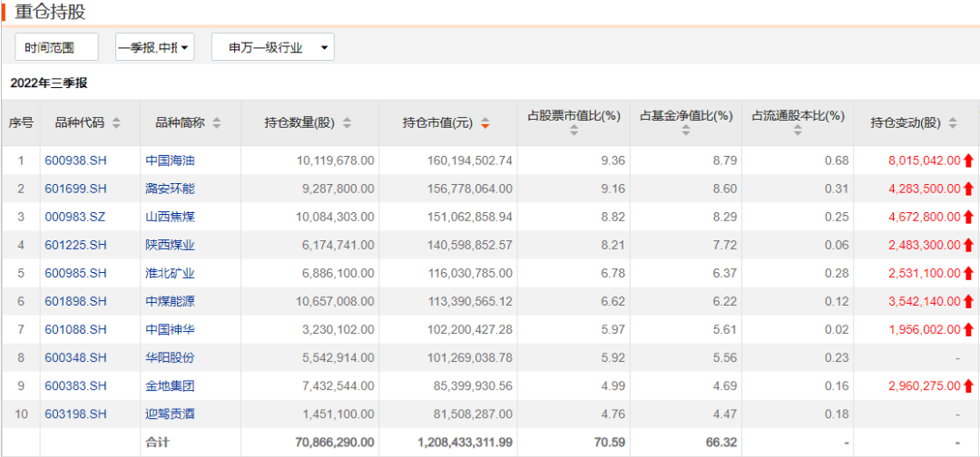
Task: Sort by 品种简称 column sort icon
Action: (217, 123)
